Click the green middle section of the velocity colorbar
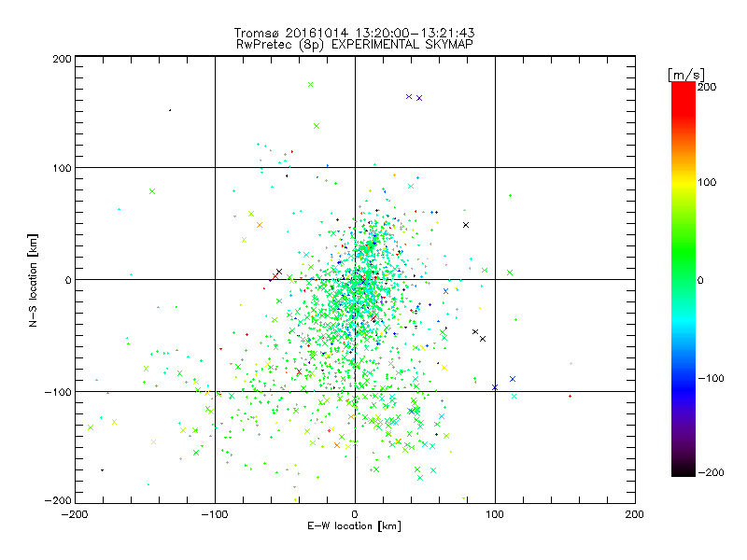Image resolution: width=747 pixels, height=560 pixels. pos(684,258)
